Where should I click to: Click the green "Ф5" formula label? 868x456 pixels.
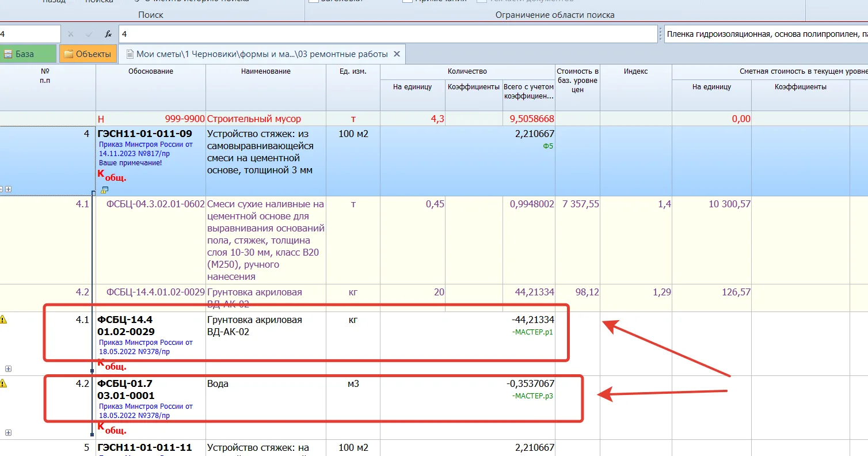pos(548,146)
